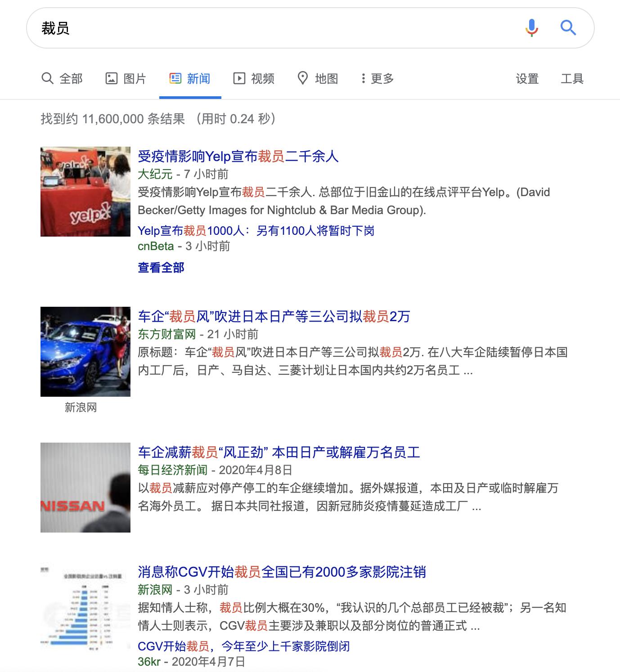
Task: Click the voice search microphone icon
Action: click(x=531, y=28)
